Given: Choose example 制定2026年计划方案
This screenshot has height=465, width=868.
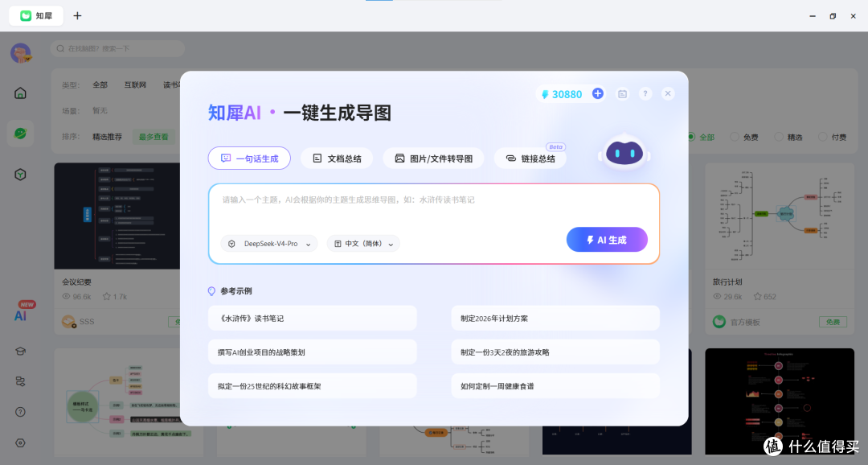Looking at the screenshot, I should point(555,318).
